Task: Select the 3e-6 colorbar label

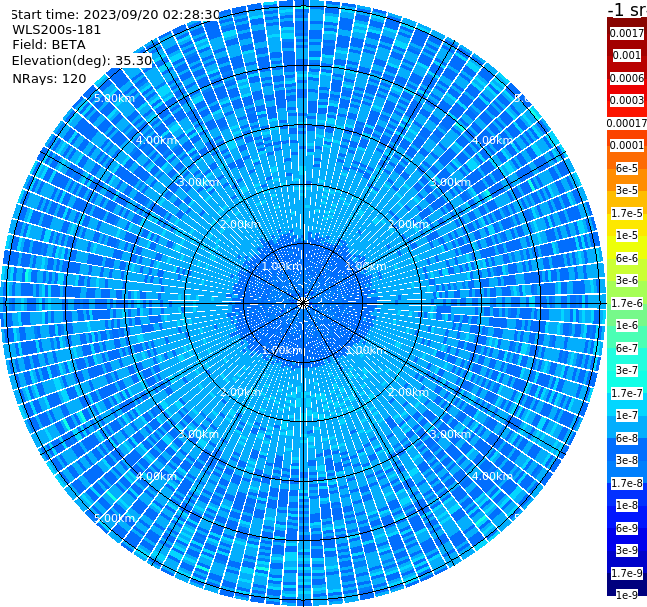Action: pos(627,280)
